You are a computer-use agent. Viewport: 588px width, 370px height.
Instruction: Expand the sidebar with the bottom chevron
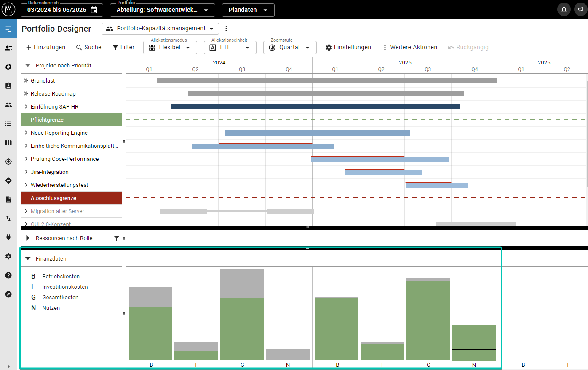point(8,367)
